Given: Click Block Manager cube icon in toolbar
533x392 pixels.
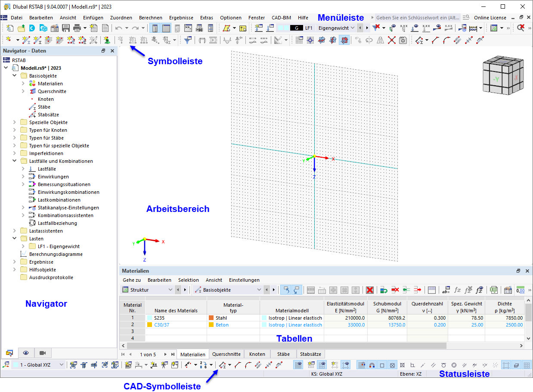Looking at the screenshot, I should 43,28.
